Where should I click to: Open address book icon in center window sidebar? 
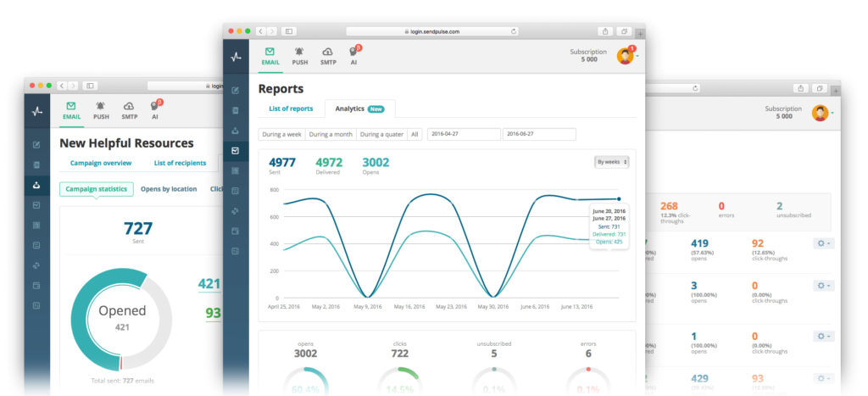point(236,110)
